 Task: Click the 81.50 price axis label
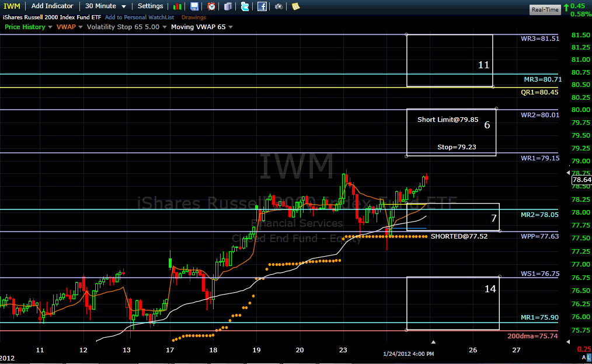pyautogui.click(x=581, y=35)
